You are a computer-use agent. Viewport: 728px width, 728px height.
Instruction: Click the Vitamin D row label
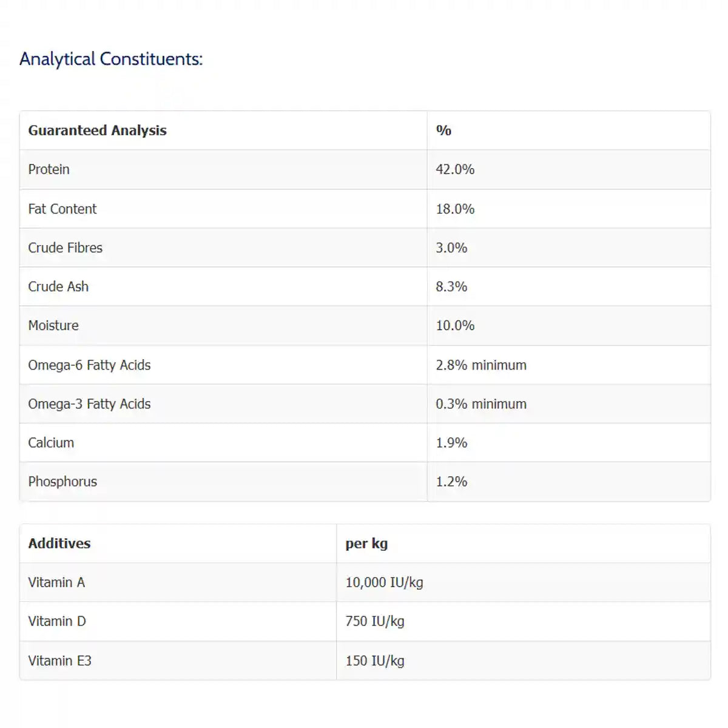[57, 621]
